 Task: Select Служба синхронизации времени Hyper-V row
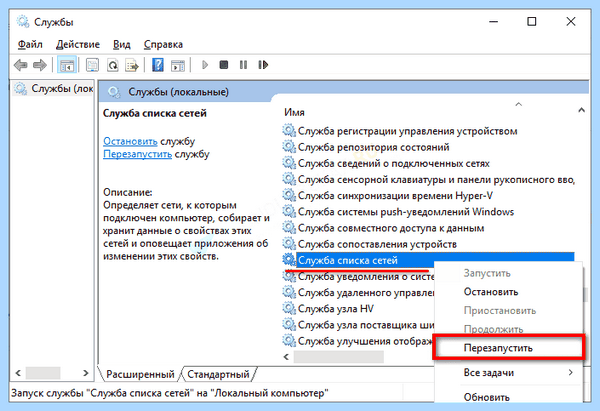pyautogui.click(x=395, y=196)
